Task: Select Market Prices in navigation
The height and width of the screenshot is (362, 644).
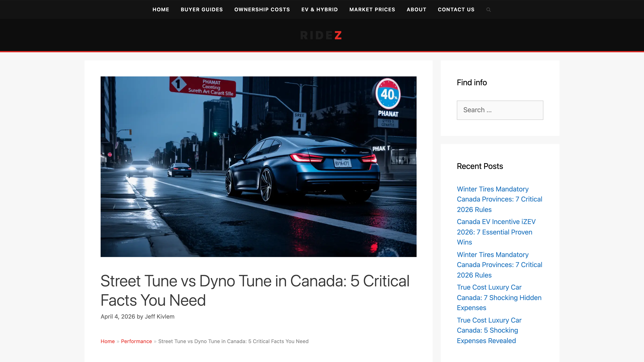Action: 372,9
